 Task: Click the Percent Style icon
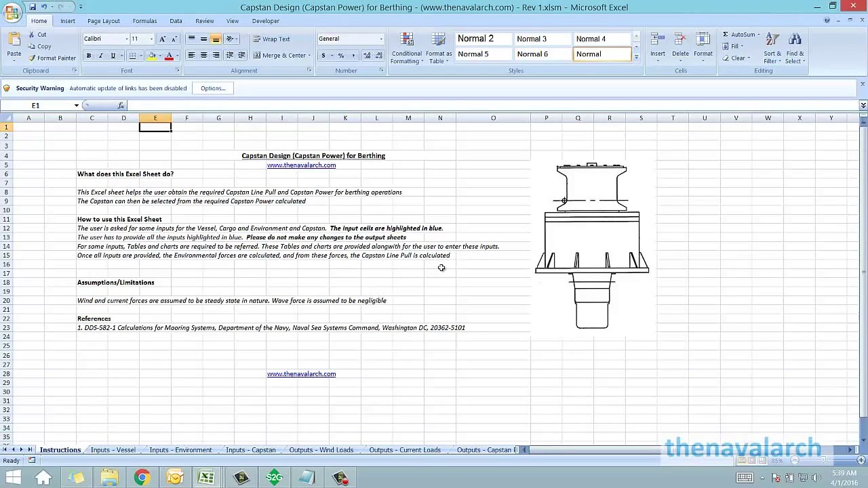[341, 56]
